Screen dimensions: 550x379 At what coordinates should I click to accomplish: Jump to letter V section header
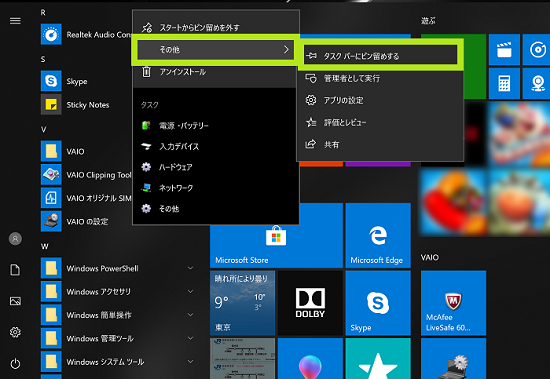click(x=43, y=129)
